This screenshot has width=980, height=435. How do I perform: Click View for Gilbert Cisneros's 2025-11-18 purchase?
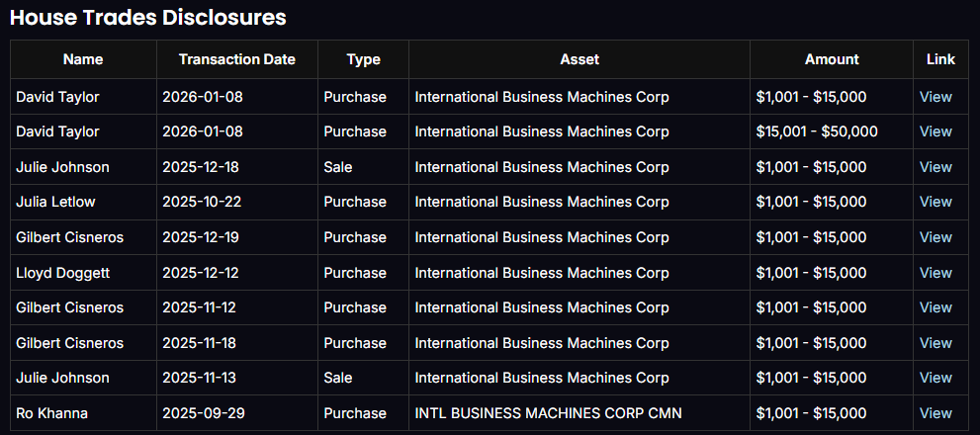tap(935, 343)
